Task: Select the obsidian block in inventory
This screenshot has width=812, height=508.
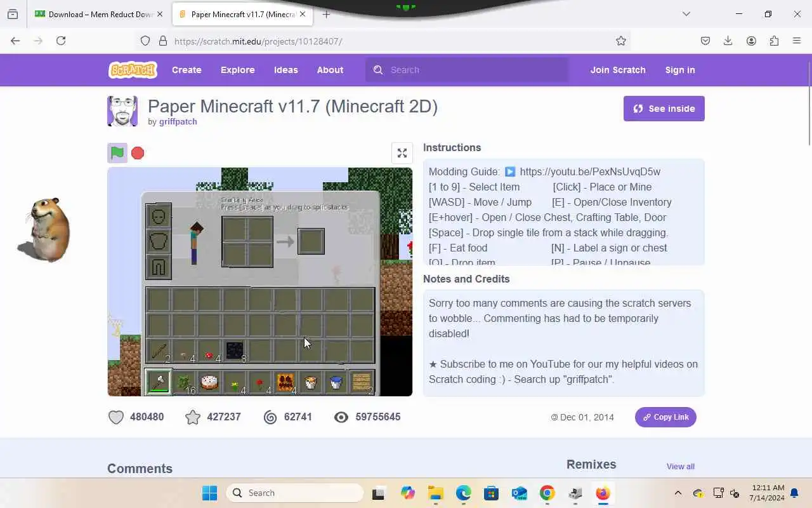Action: coord(235,351)
